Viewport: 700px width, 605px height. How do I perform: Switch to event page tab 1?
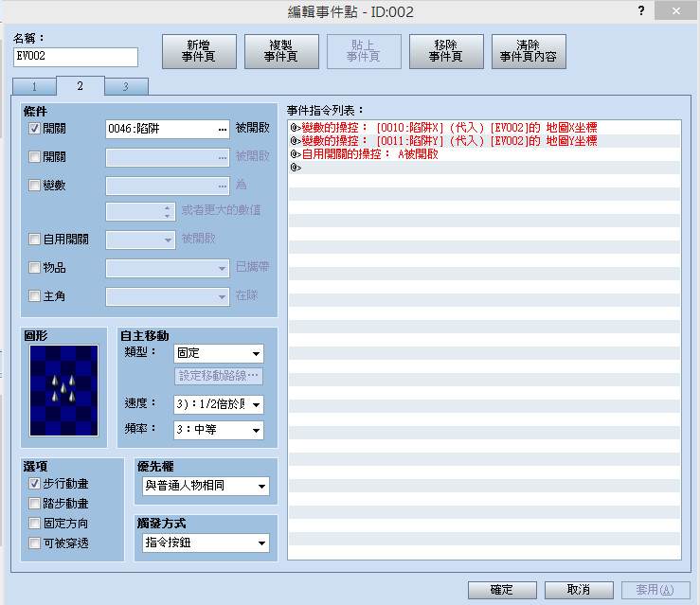34,86
